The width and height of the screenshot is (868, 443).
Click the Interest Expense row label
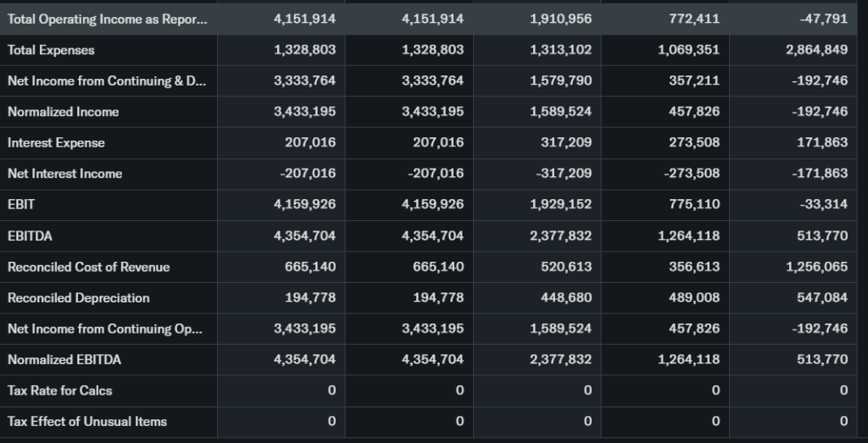coord(56,143)
